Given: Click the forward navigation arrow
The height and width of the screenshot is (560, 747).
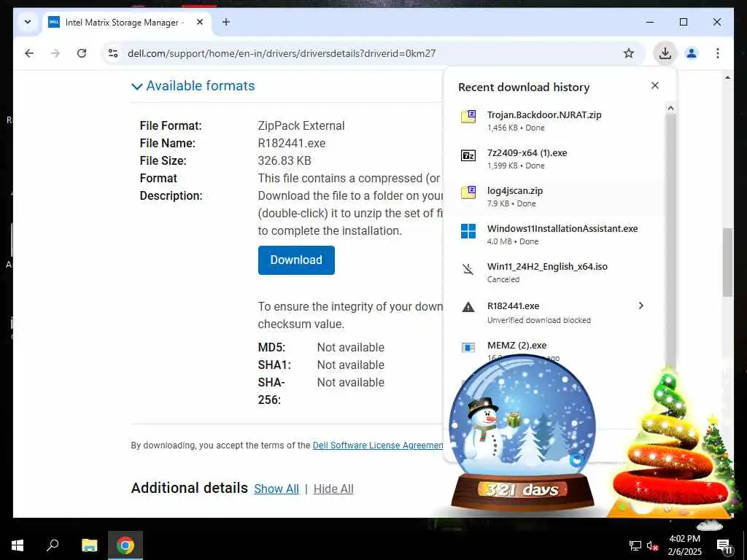Looking at the screenshot, I should [55, 53].
